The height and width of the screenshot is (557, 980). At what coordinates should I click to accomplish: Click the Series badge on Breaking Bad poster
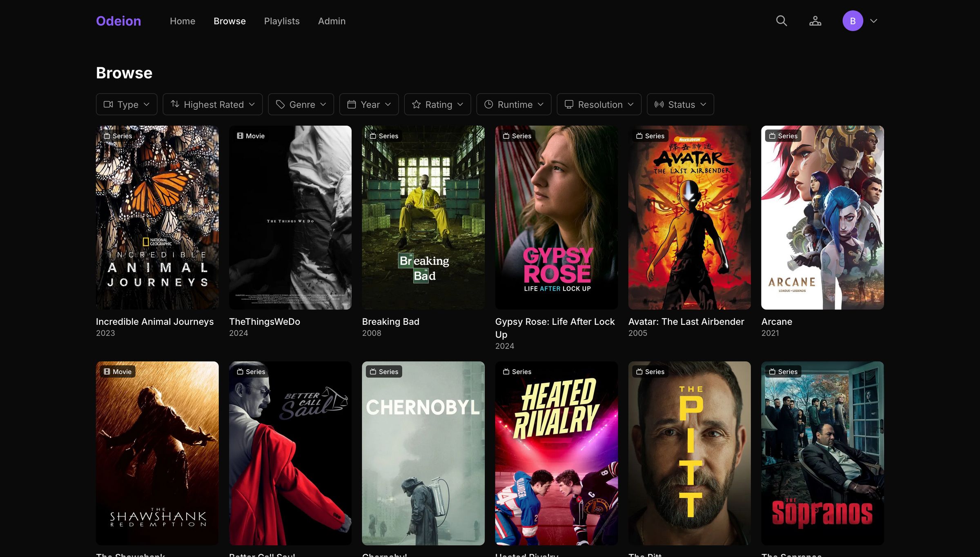pos(384,136)
